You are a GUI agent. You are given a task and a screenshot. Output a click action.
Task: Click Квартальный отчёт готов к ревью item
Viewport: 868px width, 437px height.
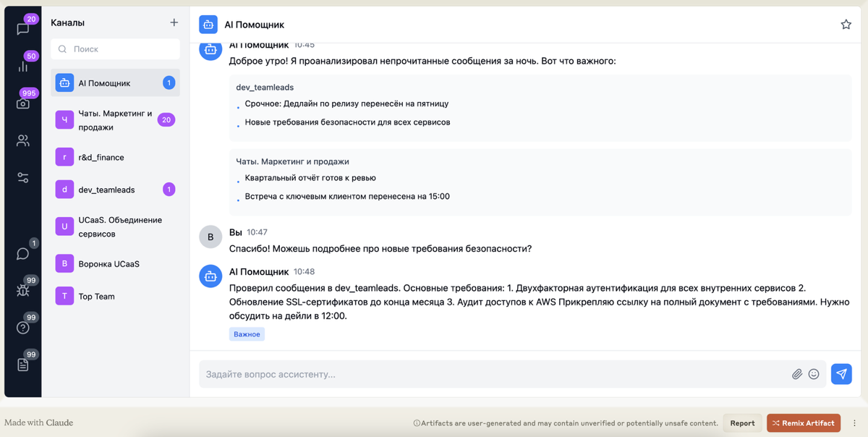click(x=310, y=178)
